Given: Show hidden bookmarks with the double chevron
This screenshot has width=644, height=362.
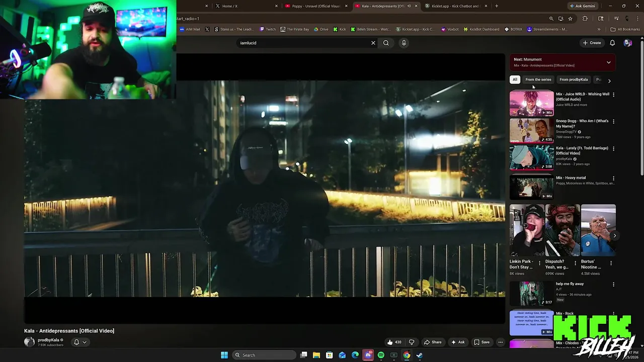Looking at the screenshot, I should (599, 29).
